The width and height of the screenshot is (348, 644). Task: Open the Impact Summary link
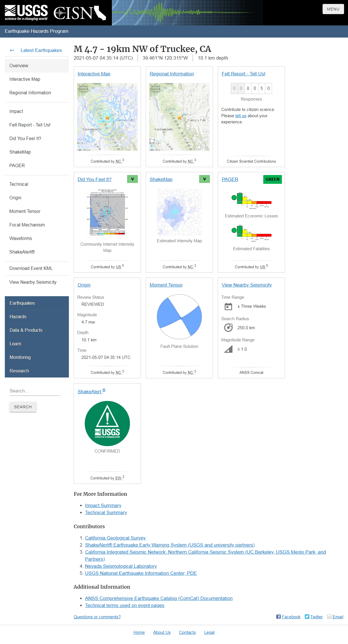click(103, 505)
